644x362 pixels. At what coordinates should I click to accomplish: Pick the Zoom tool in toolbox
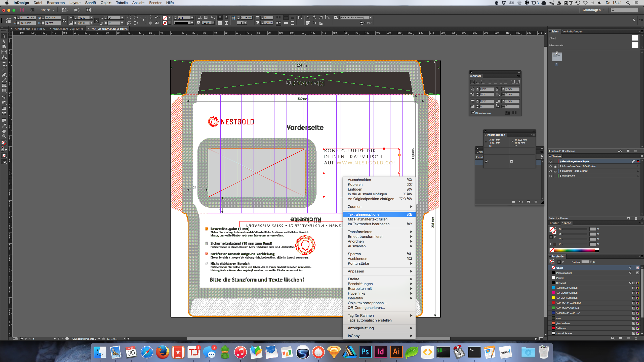4,136
